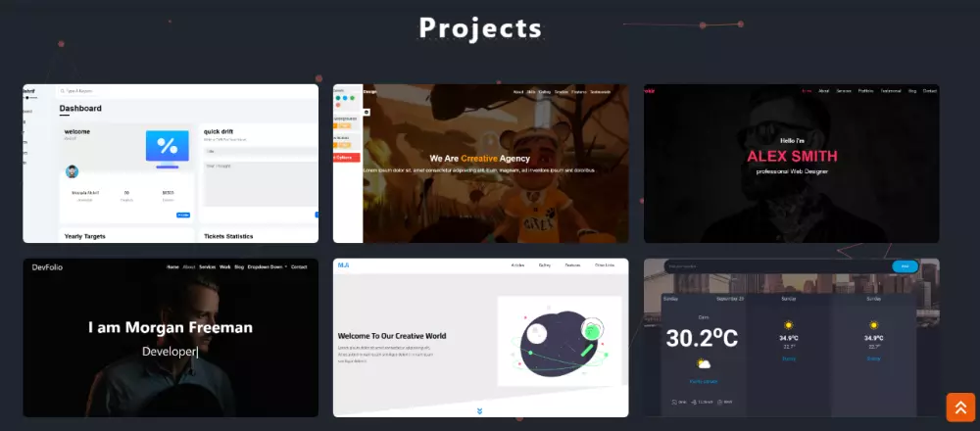Click the user avatar in Dashboard preview
Screen dimensions: 980x431
[x=72, y=171]
